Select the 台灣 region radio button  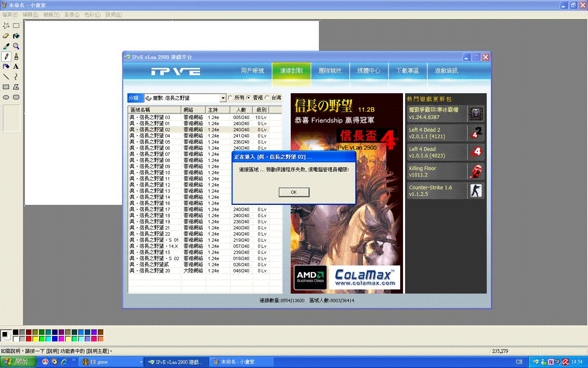(267, 98)
